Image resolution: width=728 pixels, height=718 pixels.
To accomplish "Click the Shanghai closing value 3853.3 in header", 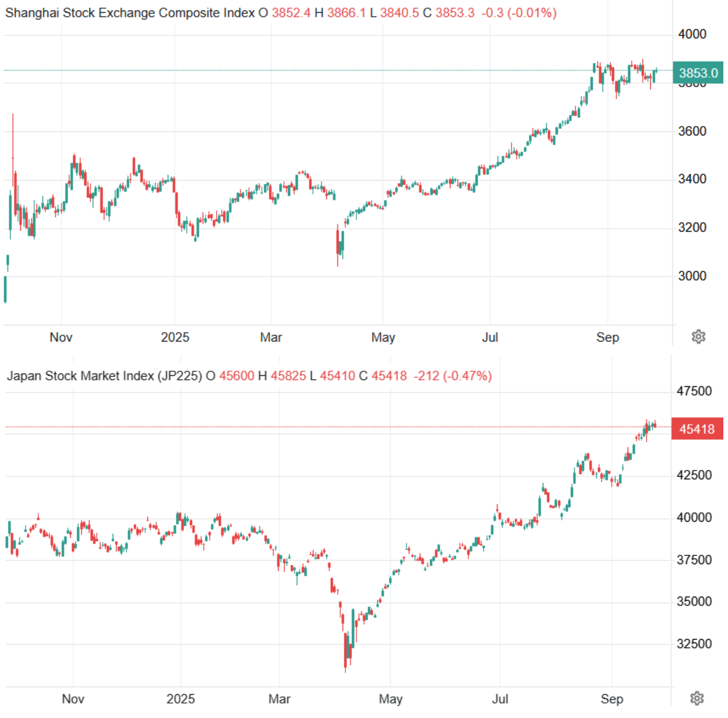I will click(x=455, y=13).
